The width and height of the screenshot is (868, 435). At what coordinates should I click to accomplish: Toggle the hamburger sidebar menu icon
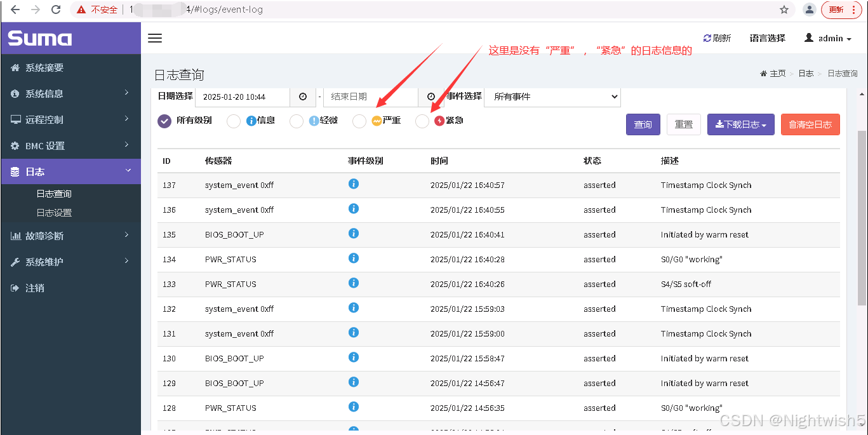coord(155,38)
